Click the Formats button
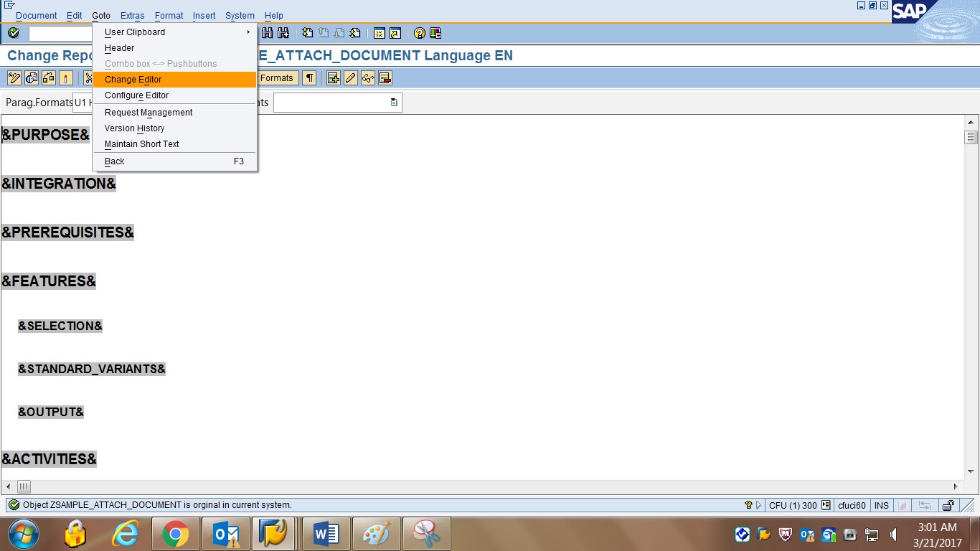The image size is (980, 551). click(278, 77)
